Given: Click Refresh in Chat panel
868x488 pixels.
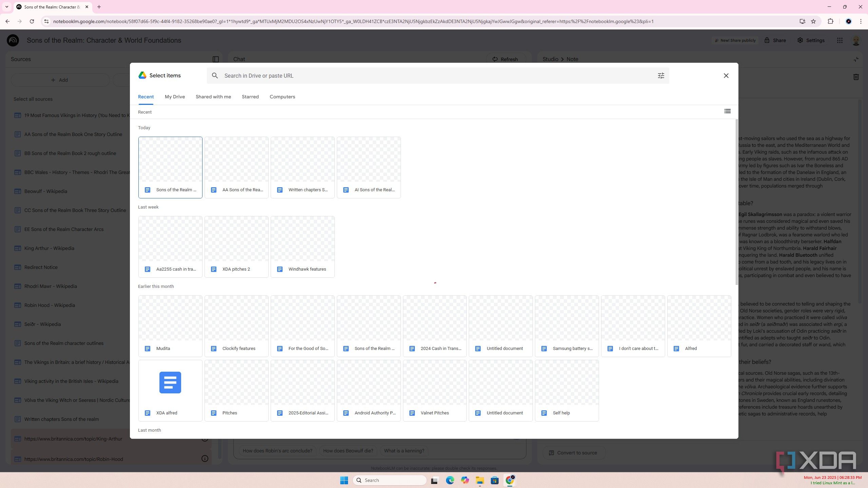Looking at the screenshot, I should coord(505,59).
